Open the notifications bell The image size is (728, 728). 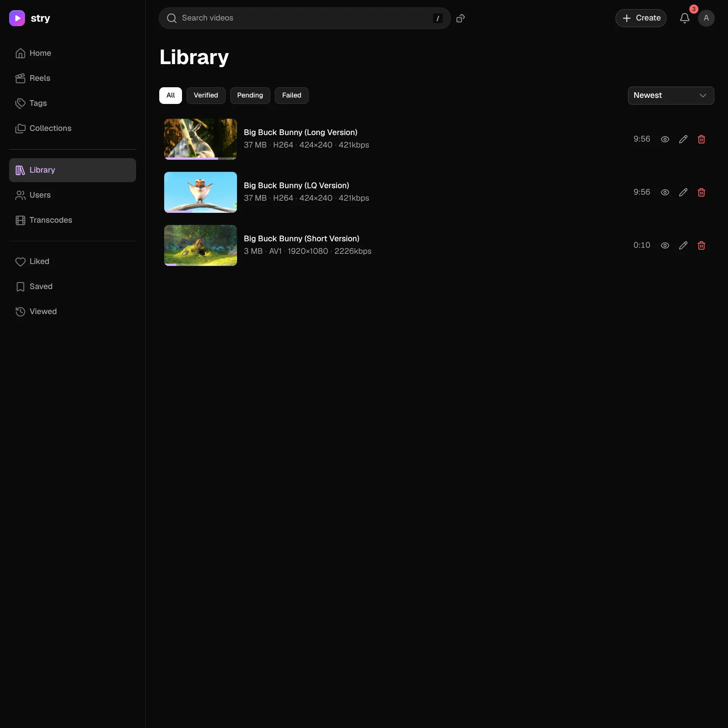click(x=684, y=18)
